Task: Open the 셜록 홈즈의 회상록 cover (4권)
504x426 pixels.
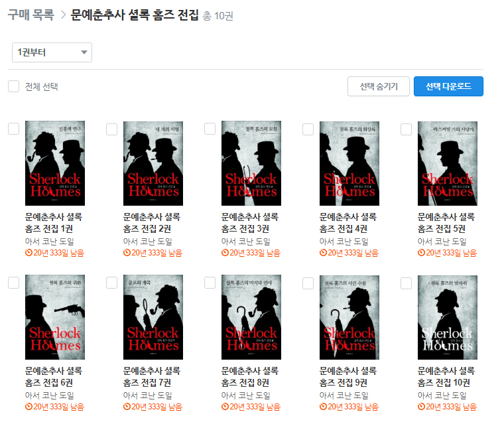Action: 349,163
